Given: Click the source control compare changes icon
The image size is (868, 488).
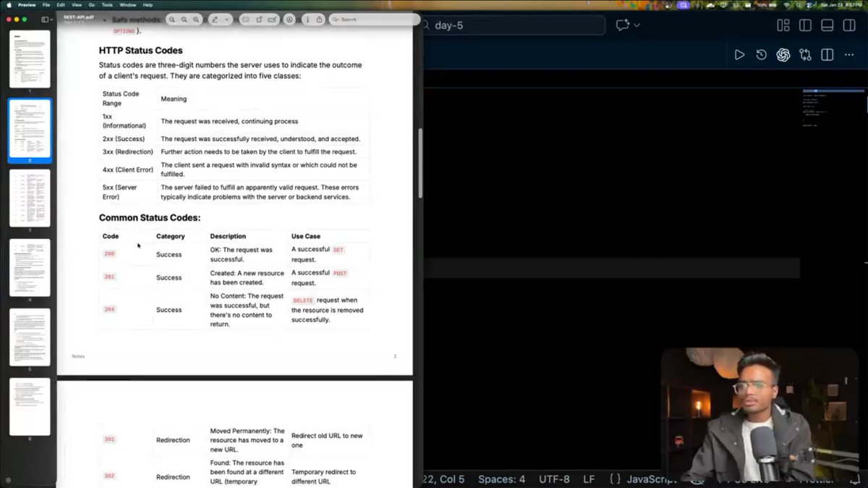Looking at the screenshot, I should (x=806, y=55).
